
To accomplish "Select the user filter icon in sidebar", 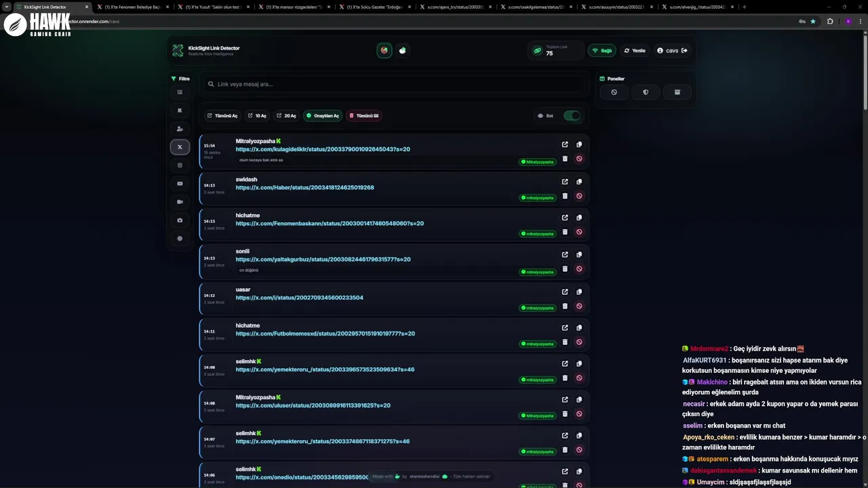I will 180,129.
